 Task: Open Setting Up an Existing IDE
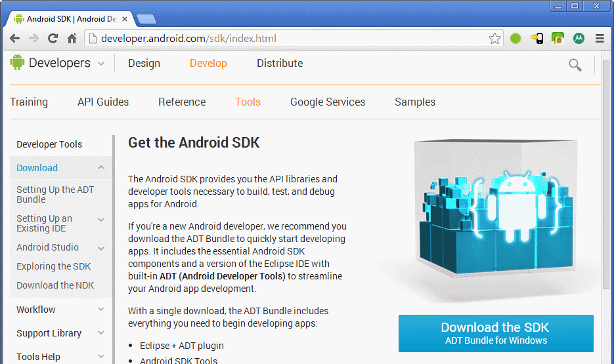(44, 223)
